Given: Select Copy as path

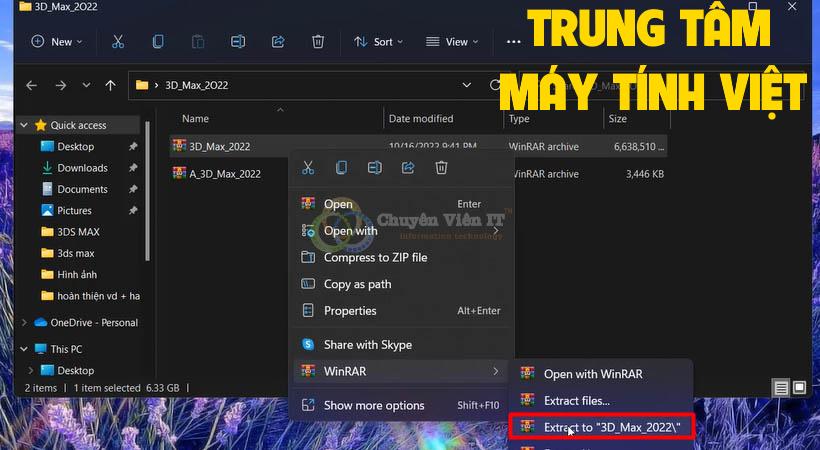Looking at the screenshot, I should 402,284.
